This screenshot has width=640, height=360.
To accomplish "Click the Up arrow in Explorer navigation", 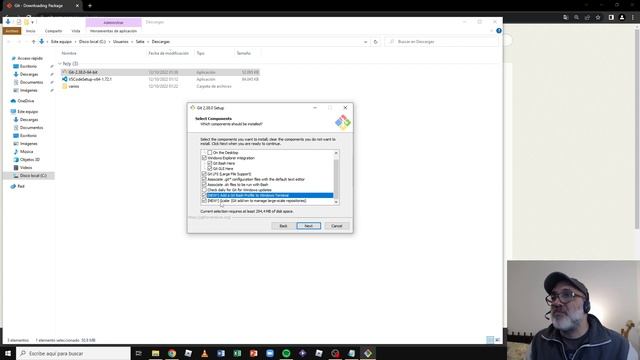I will click(x=33, y=42).
